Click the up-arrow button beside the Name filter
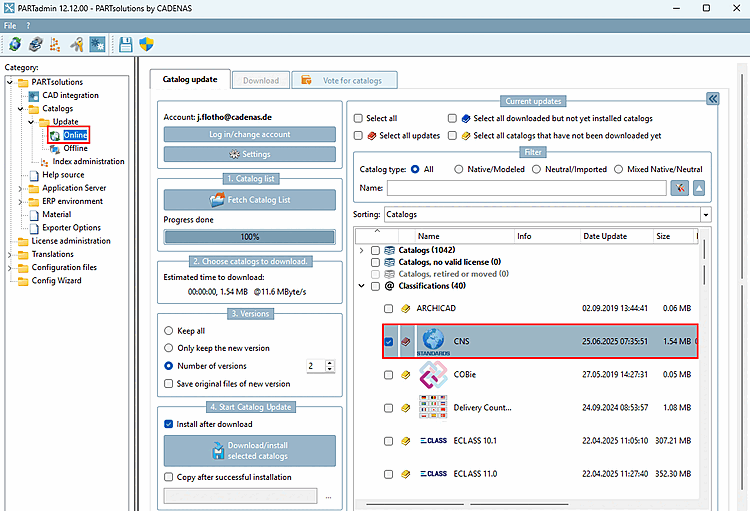Screen dimensions: 750x511 pyautogui.click(x=699, y=188)
